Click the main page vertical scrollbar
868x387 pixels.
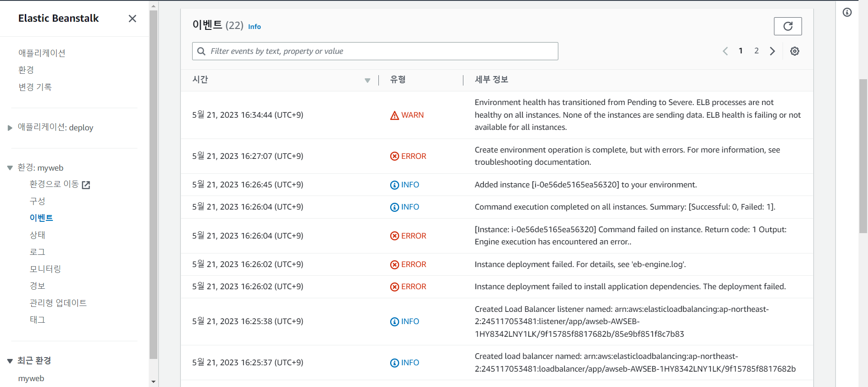(863, 156)
